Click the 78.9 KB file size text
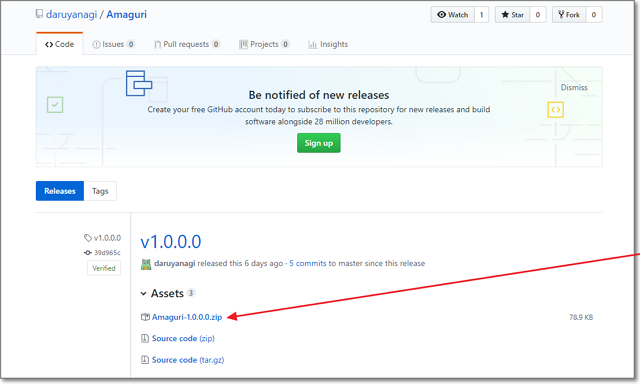 [x=581, y=317]
